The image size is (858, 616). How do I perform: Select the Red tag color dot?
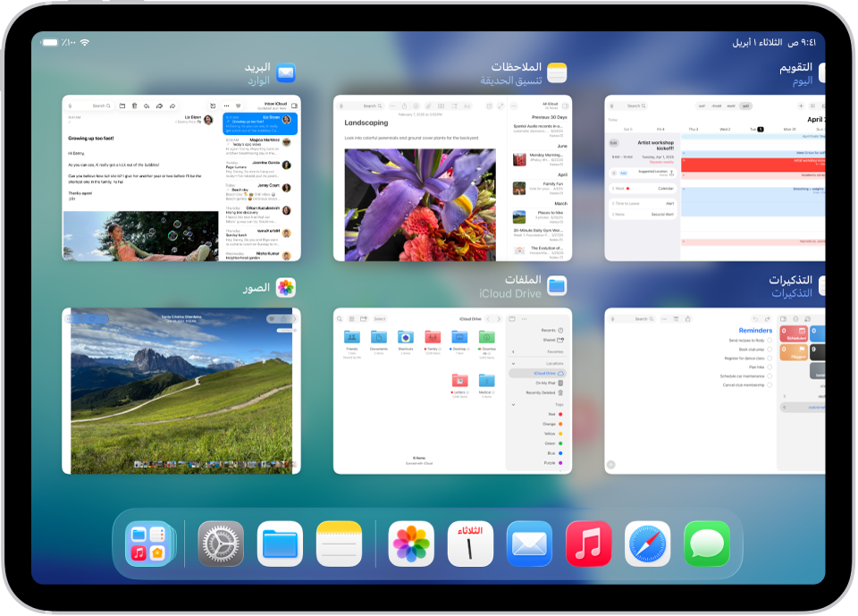[560, 414]
